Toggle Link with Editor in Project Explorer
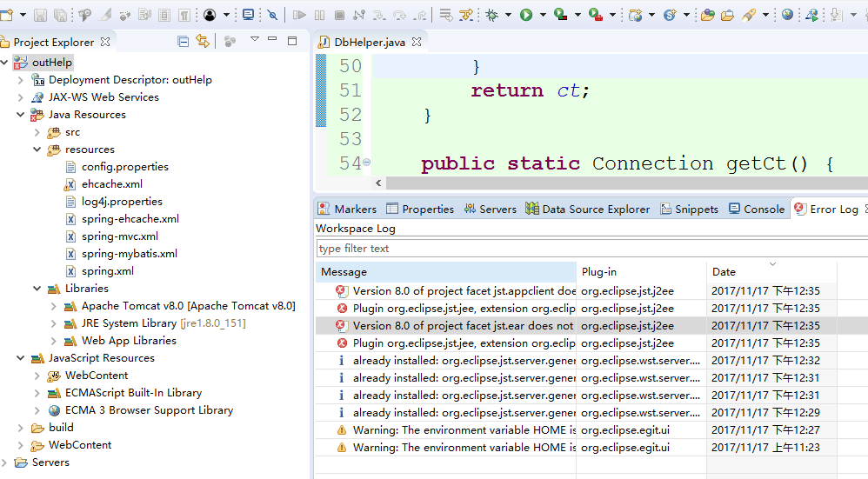This screenshot has width=868, height=479. click(203, 42)
